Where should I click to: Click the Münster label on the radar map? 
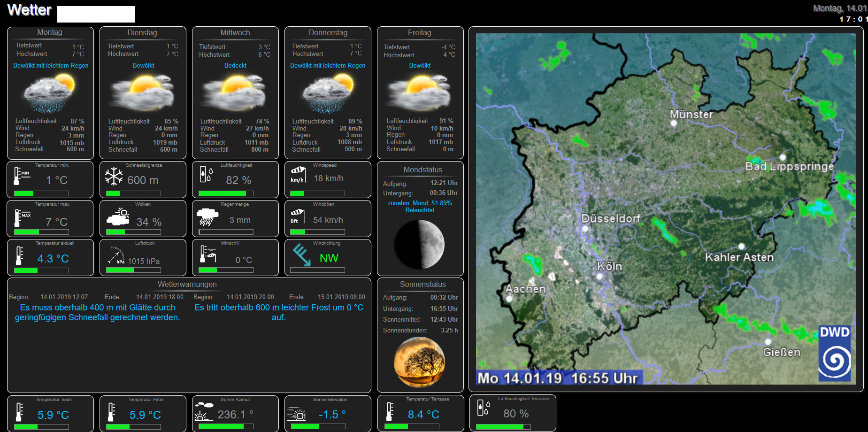point(691,115)
